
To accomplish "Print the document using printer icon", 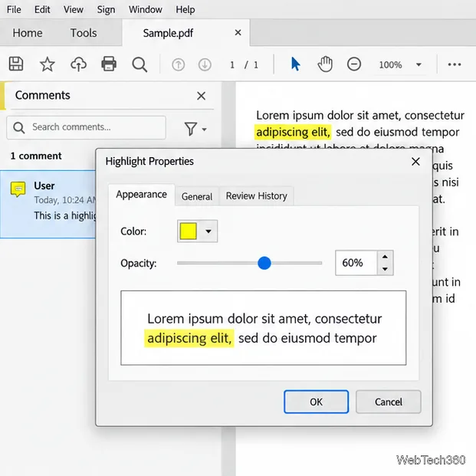I will click(x=109, y=64).
